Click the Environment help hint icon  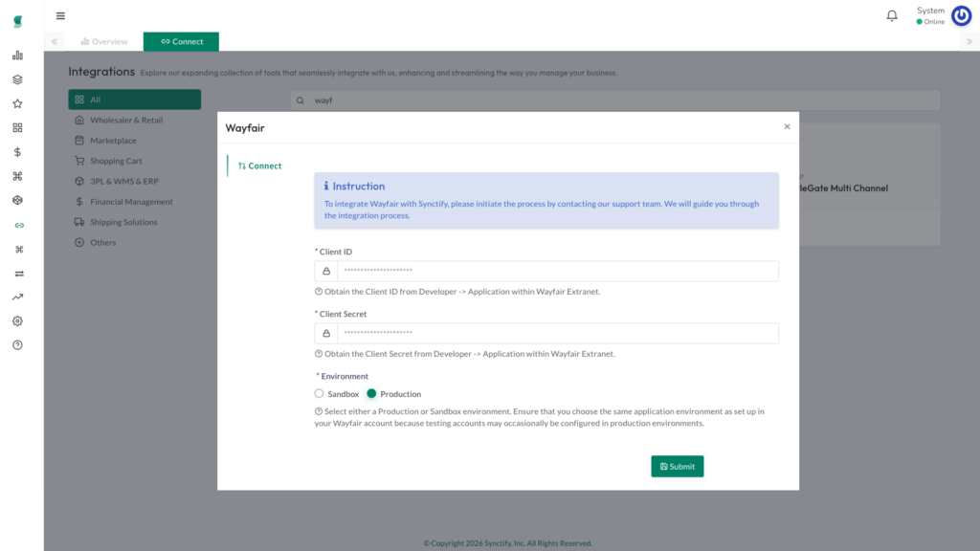pyautogui.click(x=319, y=411)
